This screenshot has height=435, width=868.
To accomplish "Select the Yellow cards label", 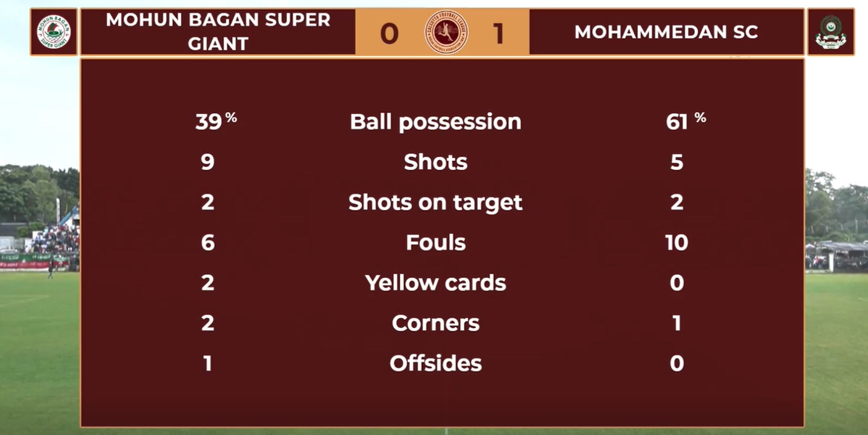I will (x=436, y=283).
